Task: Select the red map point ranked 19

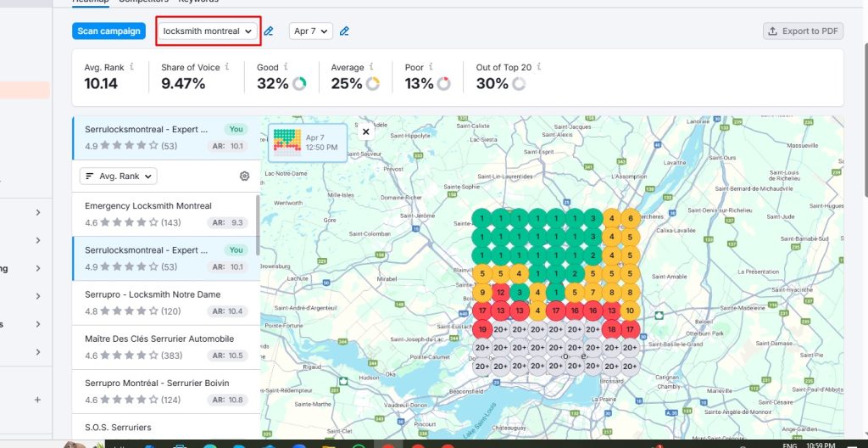Action: 482,329
